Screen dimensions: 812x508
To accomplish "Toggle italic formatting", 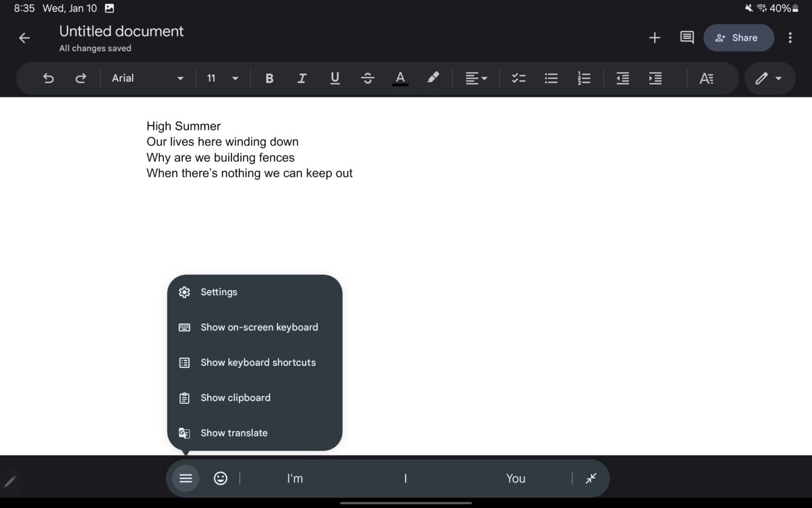I will (302, 78).
